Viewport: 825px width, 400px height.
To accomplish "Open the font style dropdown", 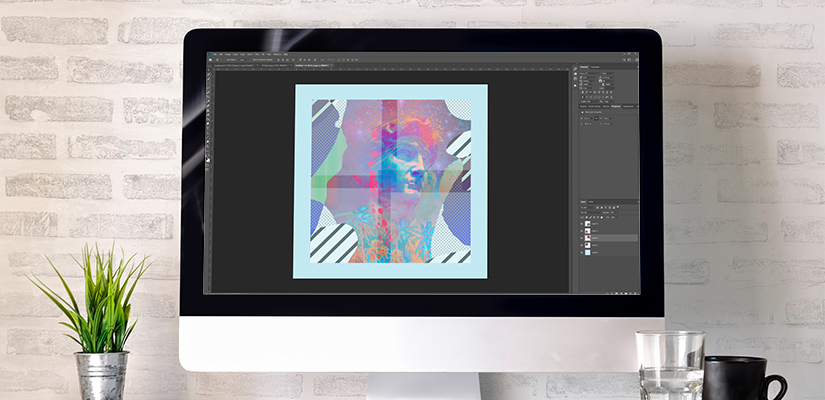I will pyautogui.click(x=607, y=73).
